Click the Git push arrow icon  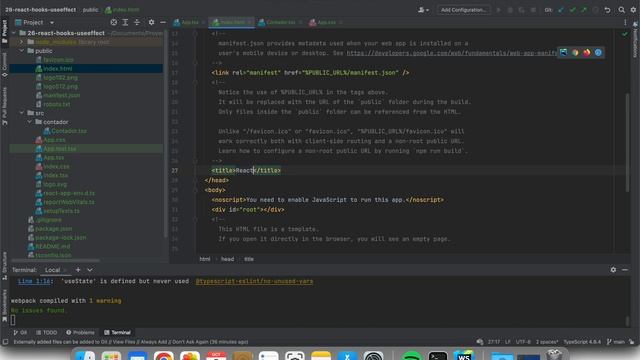(x=584, y=10)
